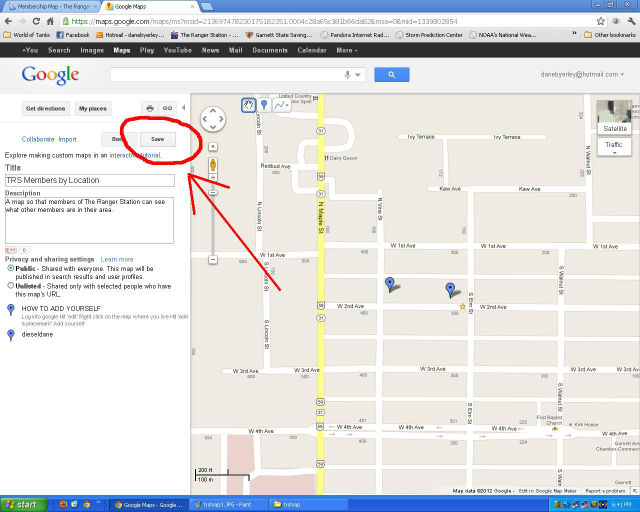640x512 pixels.
Task: Click the orange Street View pegman
Action: (213, 165)
